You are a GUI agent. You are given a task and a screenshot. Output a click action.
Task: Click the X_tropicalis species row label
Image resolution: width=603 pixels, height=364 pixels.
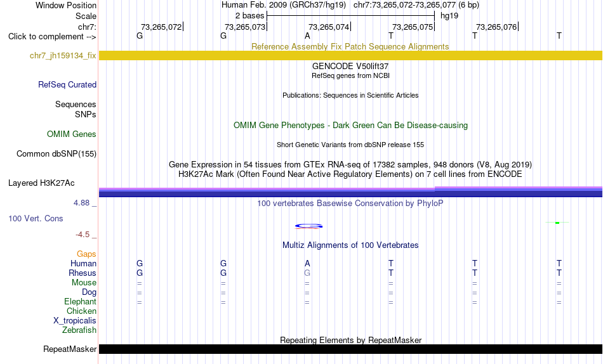75,321
